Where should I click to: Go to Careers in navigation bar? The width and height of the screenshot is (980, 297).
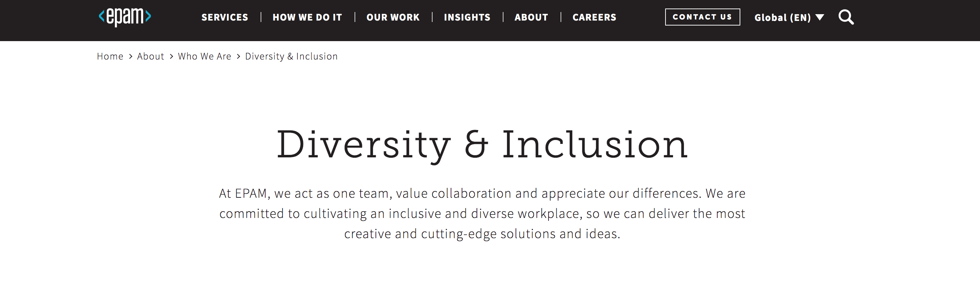594,17
